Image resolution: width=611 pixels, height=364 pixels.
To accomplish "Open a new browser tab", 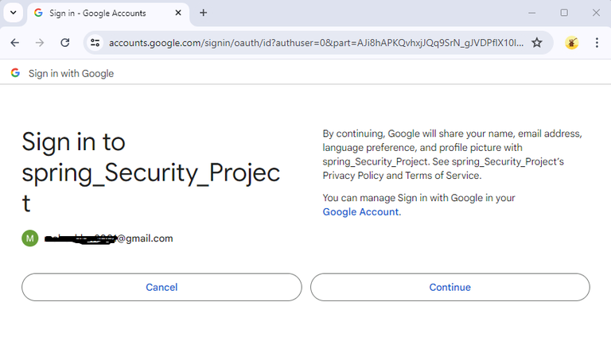I will [204, 13].
